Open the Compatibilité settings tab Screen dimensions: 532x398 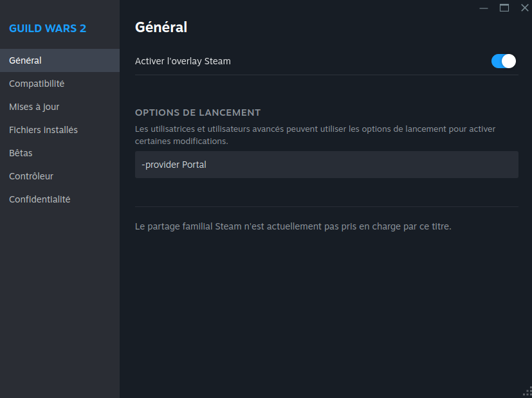[60, 84]
